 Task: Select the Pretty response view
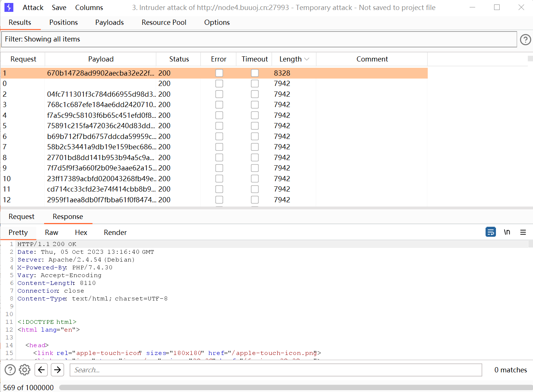tap(18, 232)
